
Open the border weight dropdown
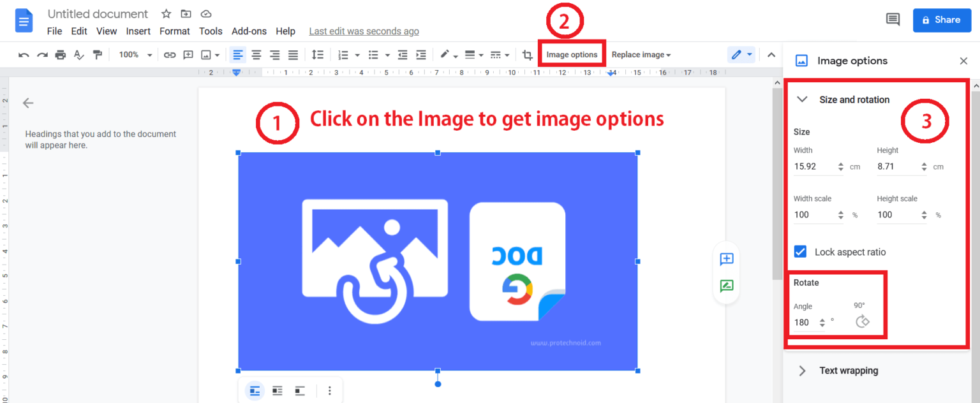coord(473,55)
